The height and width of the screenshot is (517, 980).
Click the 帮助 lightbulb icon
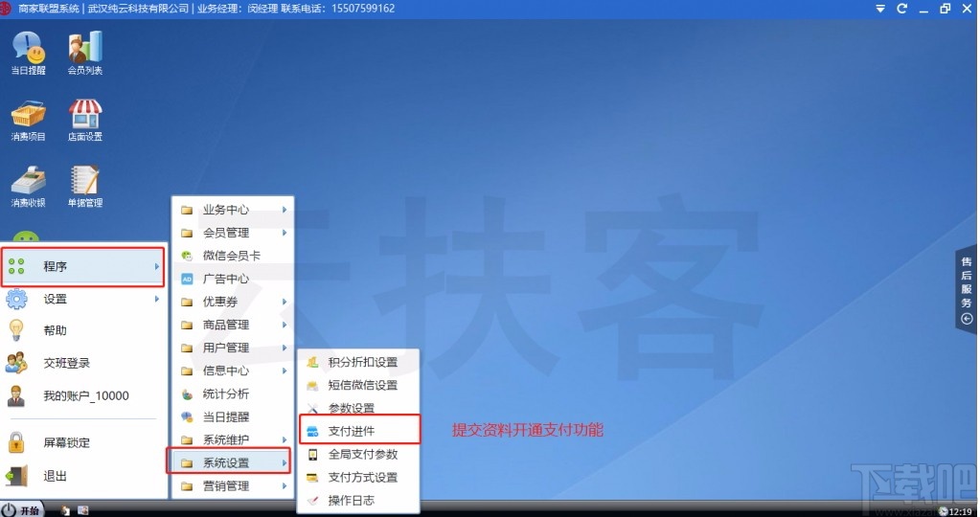pyautogui.click(x=16, y=330)
